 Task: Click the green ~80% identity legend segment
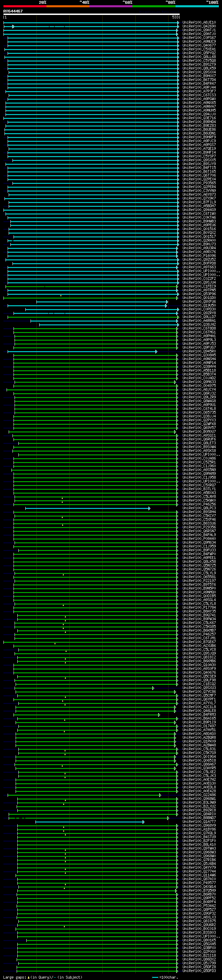[154, 6]
